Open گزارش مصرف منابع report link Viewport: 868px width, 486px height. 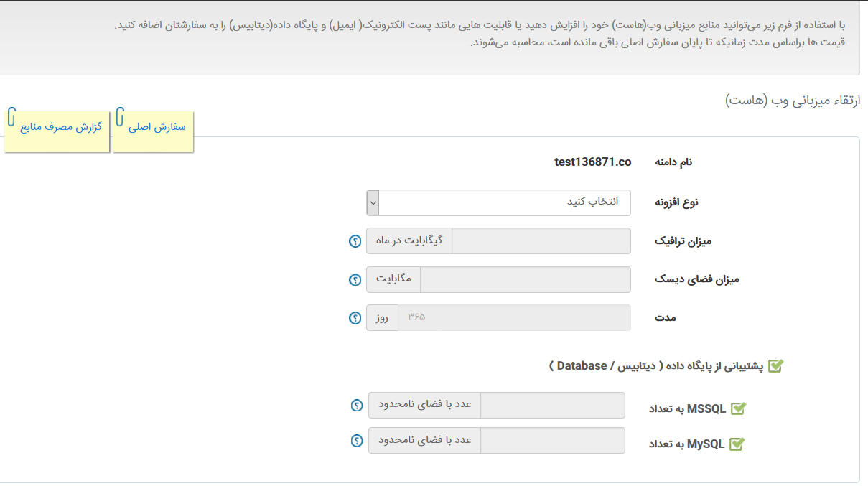61,127
